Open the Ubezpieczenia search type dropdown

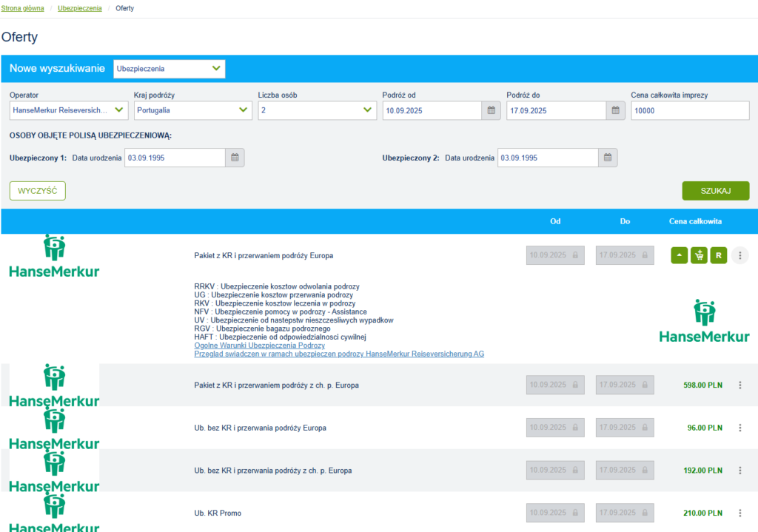170,69
